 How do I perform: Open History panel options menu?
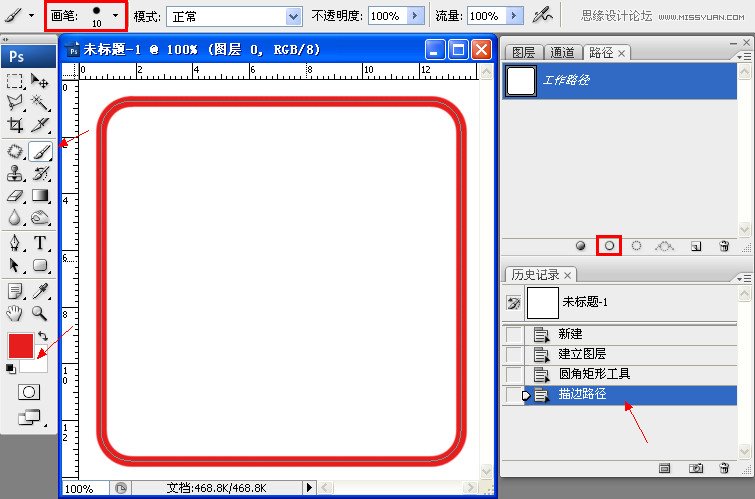pyautogui.click(x=744, y=278)
